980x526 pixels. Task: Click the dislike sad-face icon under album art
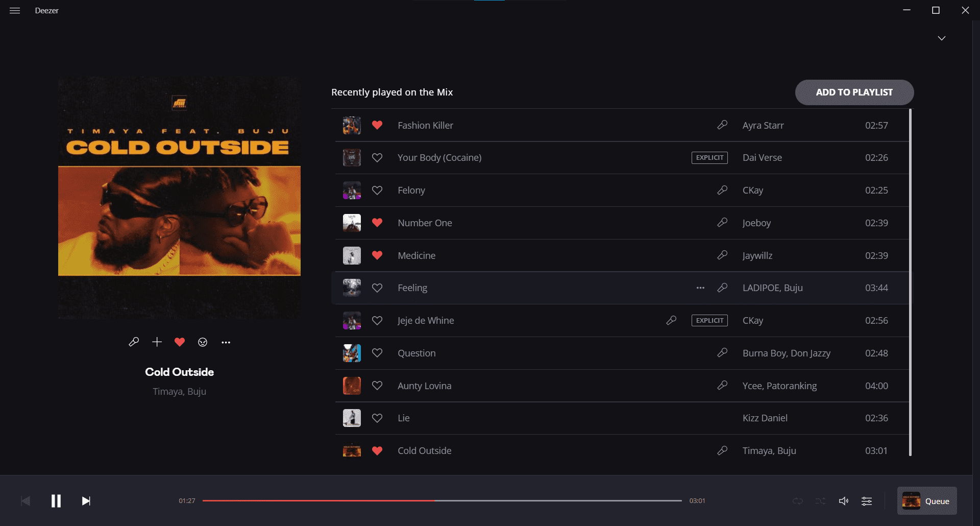(203, 342)
